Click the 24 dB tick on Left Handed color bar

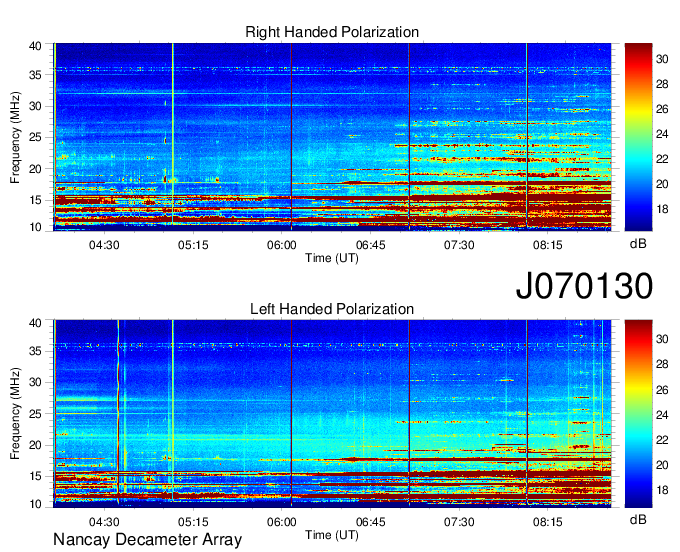tap(662, 415)
